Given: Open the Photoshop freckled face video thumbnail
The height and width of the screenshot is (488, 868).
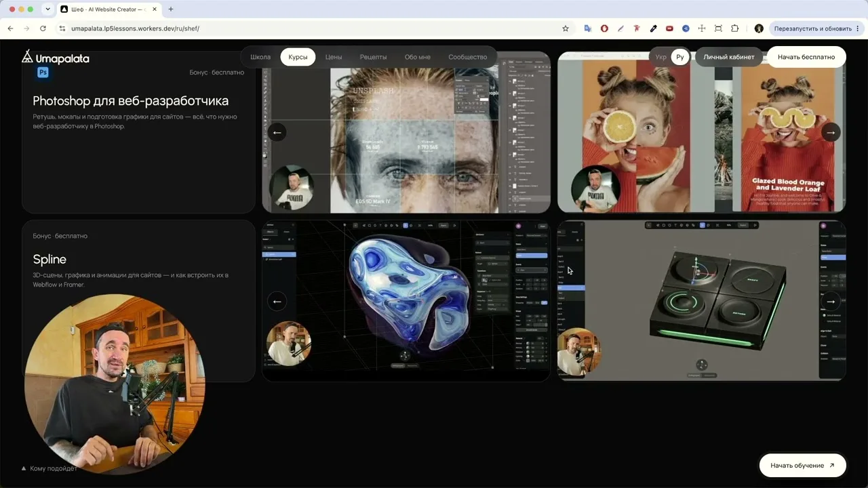Looking at the screenshot, I should coord(406,132).
